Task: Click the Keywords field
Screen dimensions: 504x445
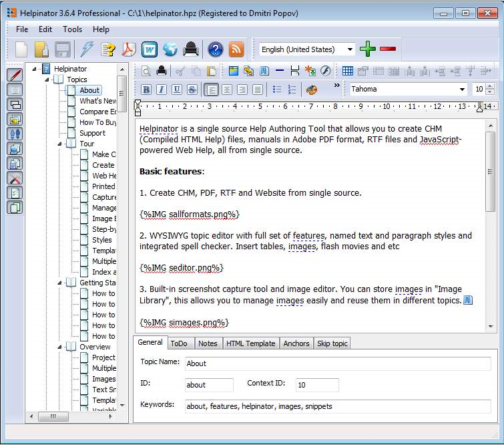Action: click(338, 406)
